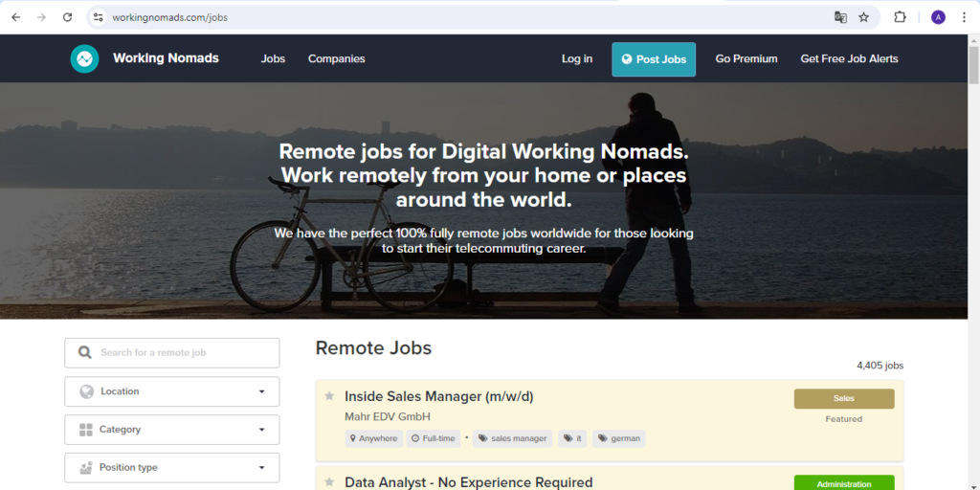Open the Position type dropdown
This screenshot has width=980, height=490.
(172, 468)
